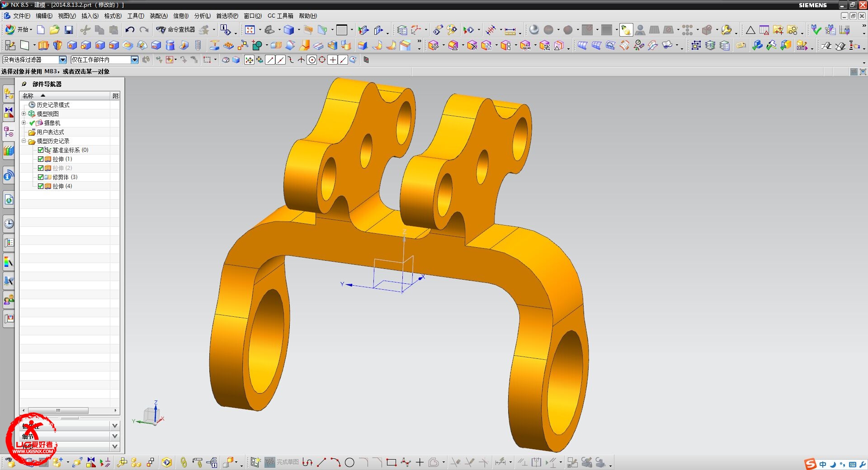This screenshot has height=470, width=868.
Task: Open the History clock sidebar tab
Action: coord(9,223)
